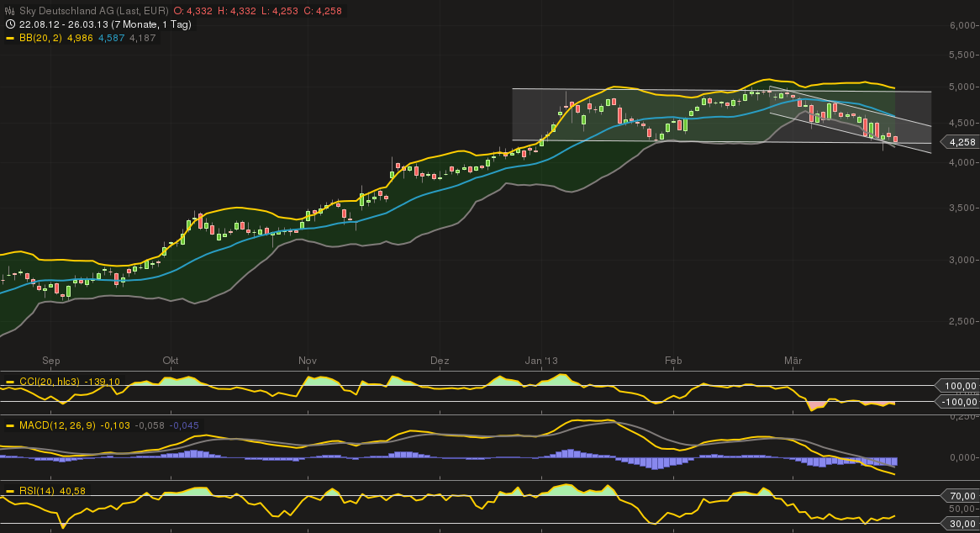Click the current price tag 4,258
980x533 pixels.
point(959,142)
